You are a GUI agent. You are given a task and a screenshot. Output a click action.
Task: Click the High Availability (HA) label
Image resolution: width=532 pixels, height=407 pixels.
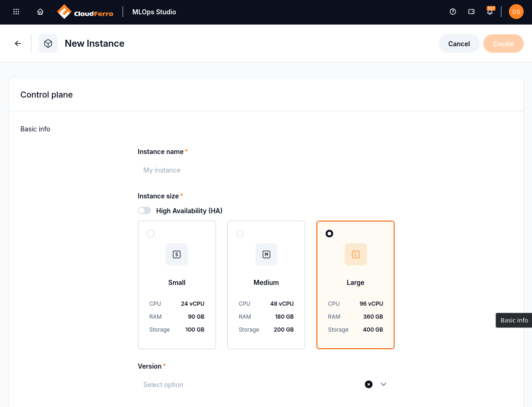[x=189, y=210]
